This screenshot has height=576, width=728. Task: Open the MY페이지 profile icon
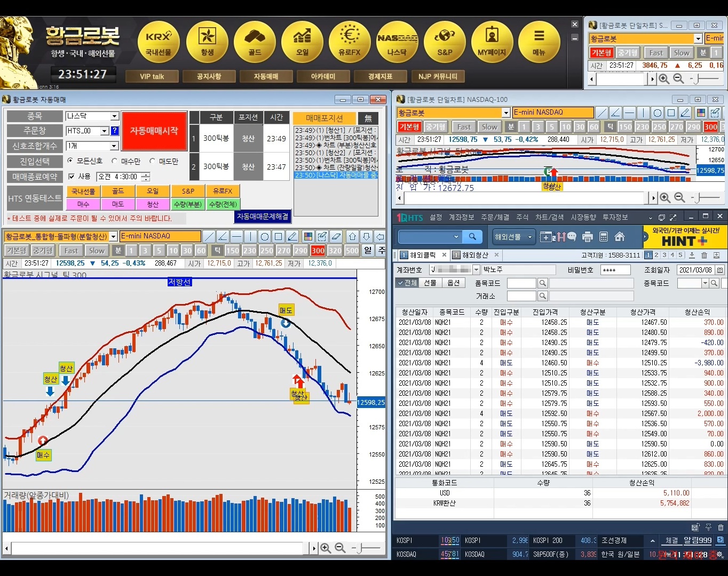click(x=492, y=43)
